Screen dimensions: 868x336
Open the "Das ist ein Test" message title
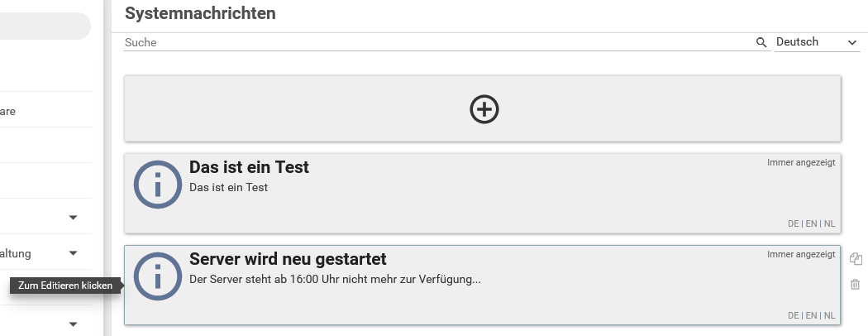coord(249,167)
